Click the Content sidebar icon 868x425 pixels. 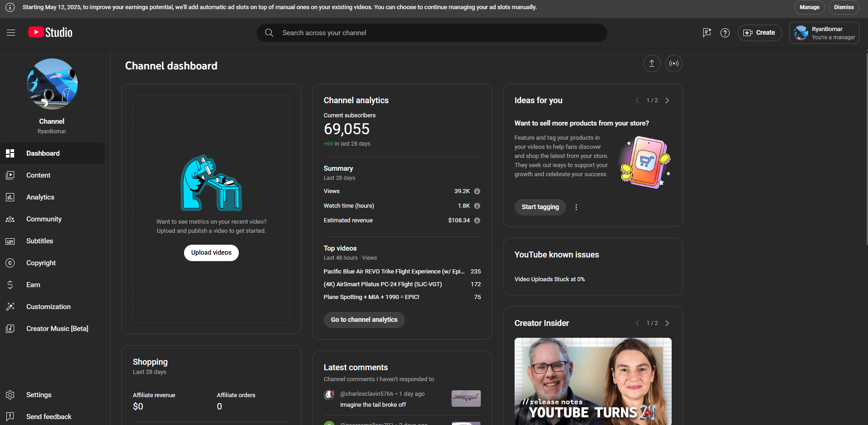pos(10,175)
